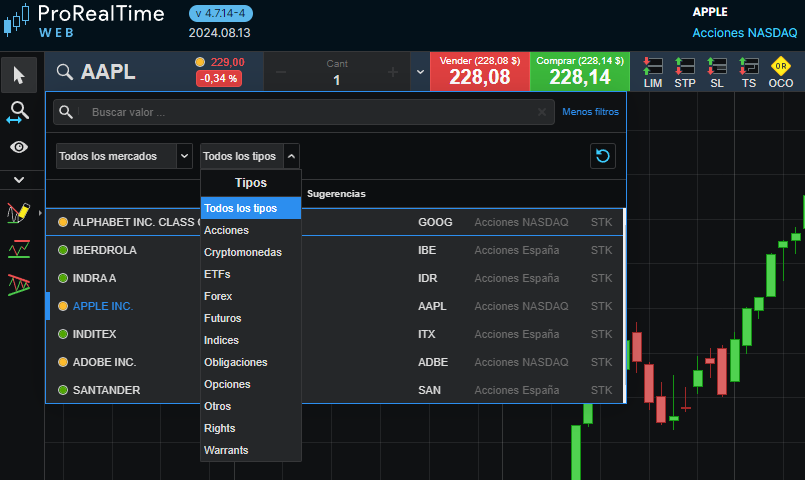Select Futuros type option

251,318
